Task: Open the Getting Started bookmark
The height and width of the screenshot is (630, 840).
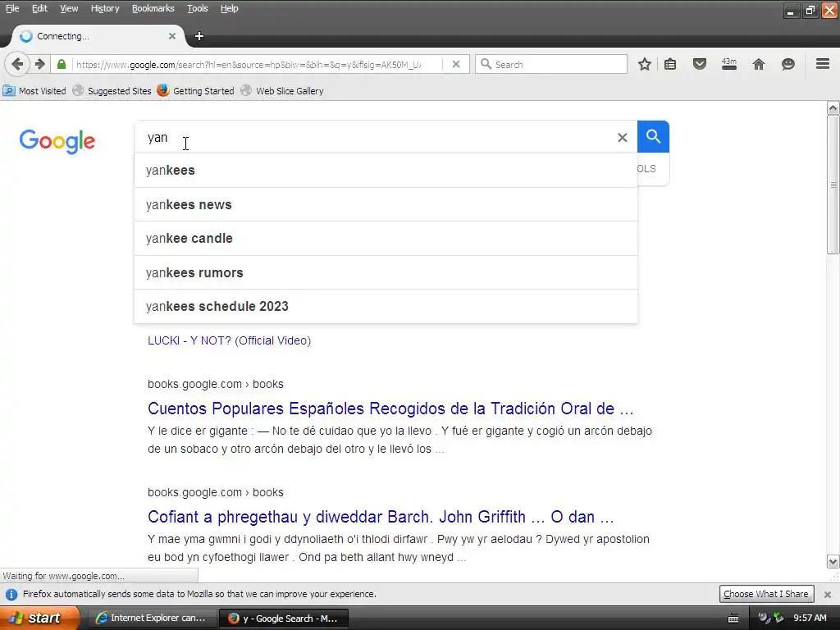Action: pos(195,90)
